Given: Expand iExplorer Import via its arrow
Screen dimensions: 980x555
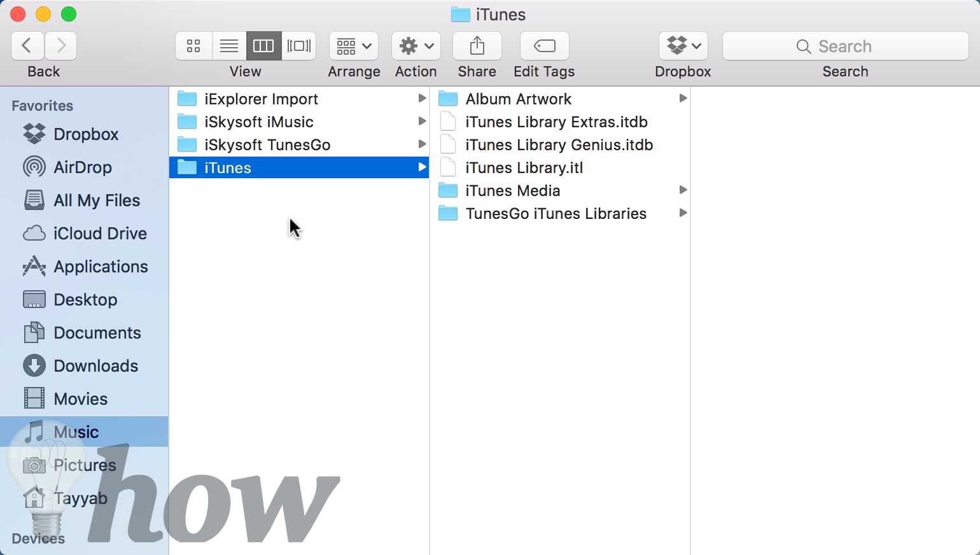Looking at the screenshot, I should click(x=421, y=99).
